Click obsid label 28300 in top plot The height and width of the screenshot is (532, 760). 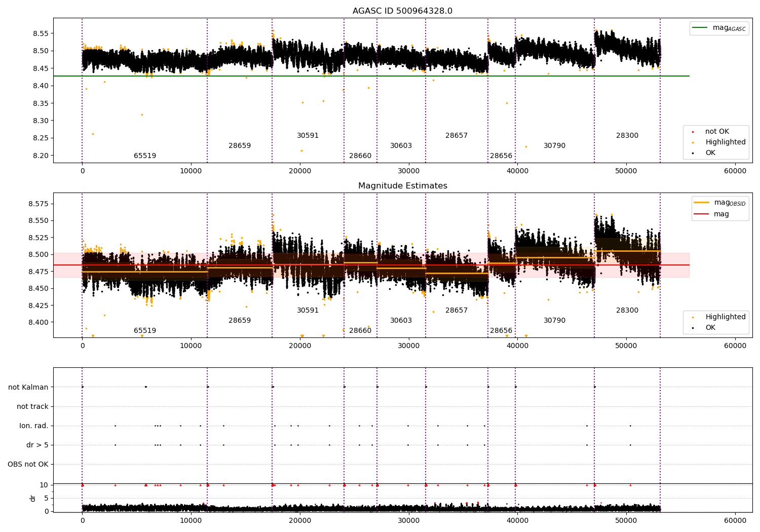[x=627, y=136]
